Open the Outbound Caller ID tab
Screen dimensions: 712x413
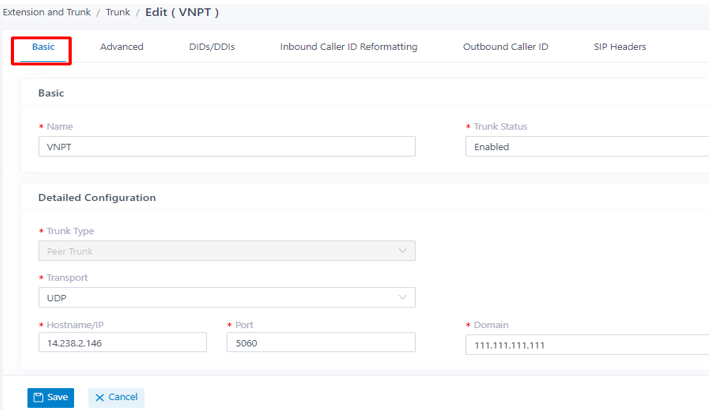pos(505,47)
